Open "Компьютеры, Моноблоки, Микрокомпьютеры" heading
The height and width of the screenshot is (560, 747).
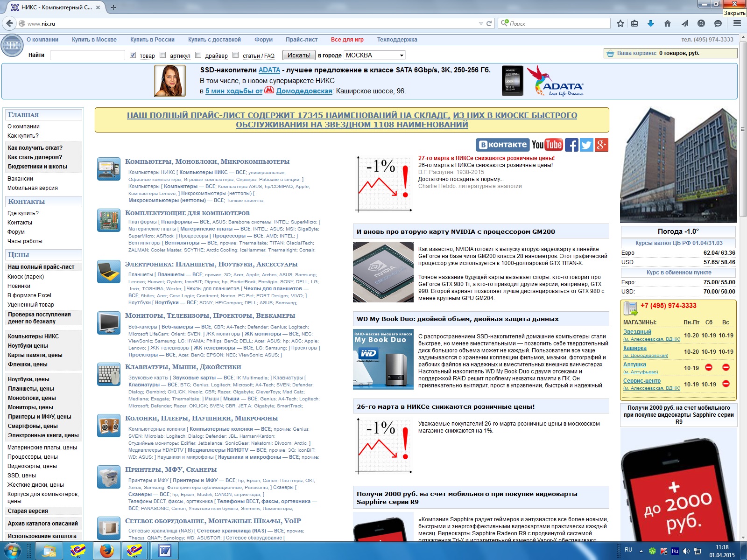tap(207, 161)
